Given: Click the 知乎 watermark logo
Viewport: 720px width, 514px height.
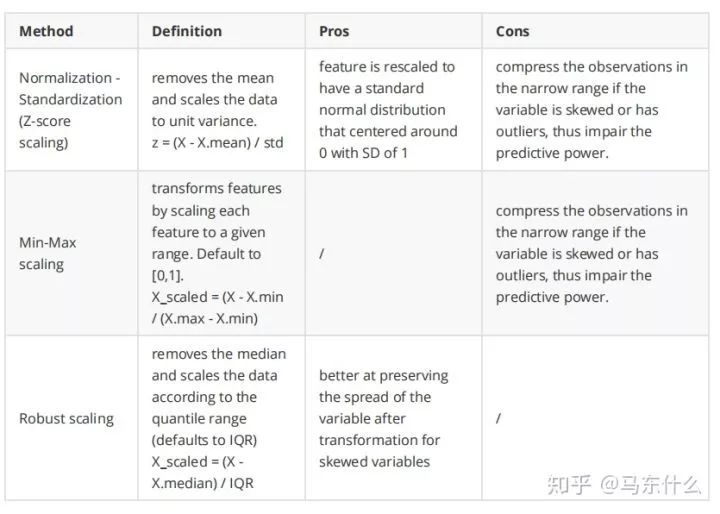Looking at the screenshot, I should 567,485.
